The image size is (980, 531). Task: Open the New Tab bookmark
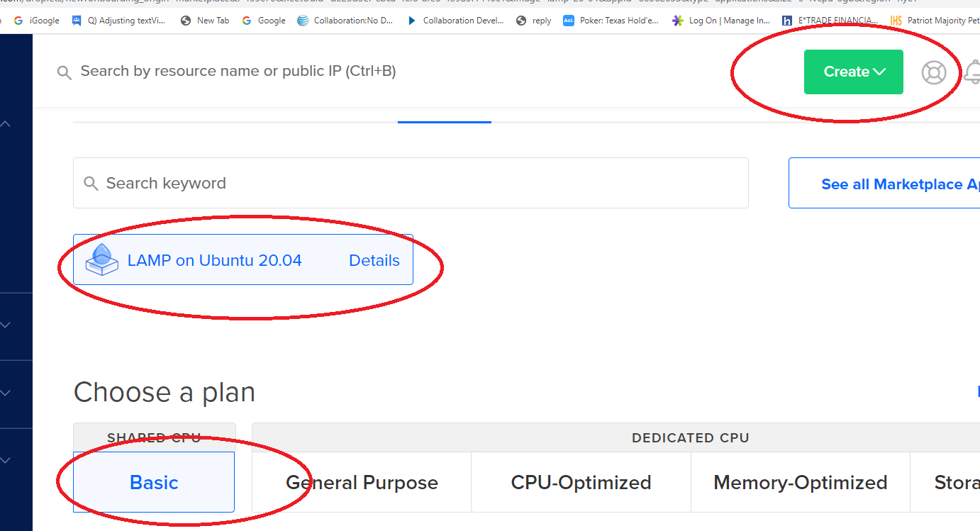pyautogui.click(x=205, y=21)
